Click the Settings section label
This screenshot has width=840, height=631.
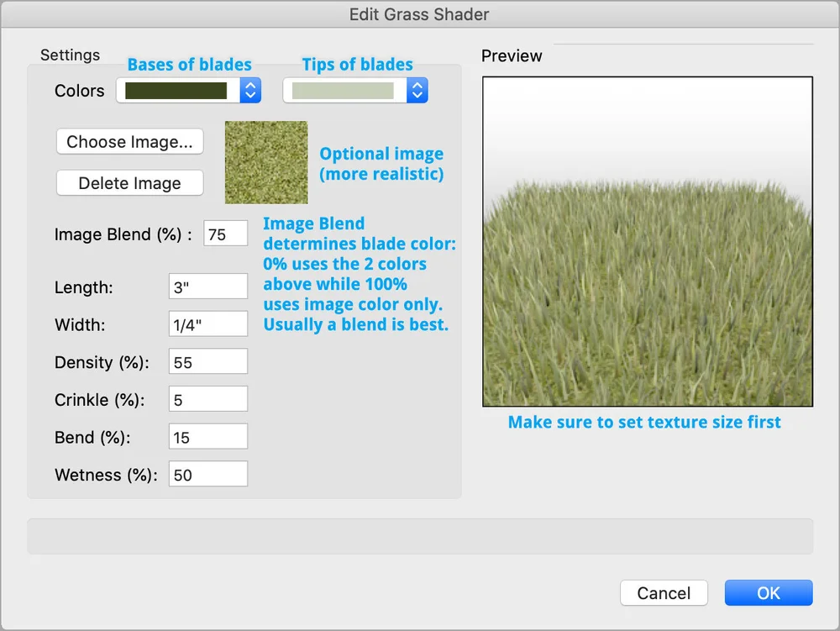[70, 55]
